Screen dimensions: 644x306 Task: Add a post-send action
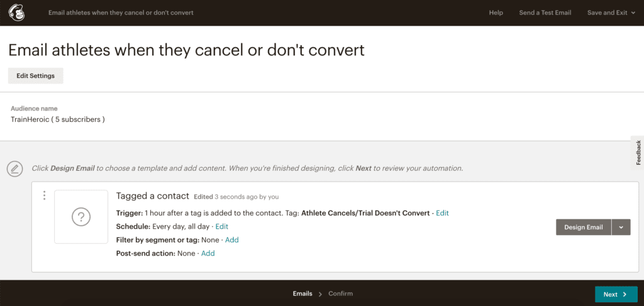coord(208,253)
